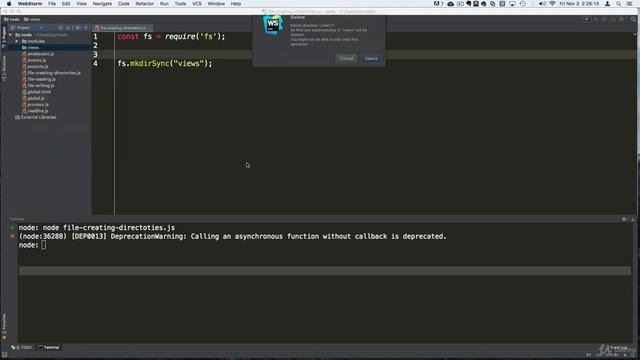Viewport: 640px width, 360px height.
Task: Open the Edit menu
Action: click(66, 4)
